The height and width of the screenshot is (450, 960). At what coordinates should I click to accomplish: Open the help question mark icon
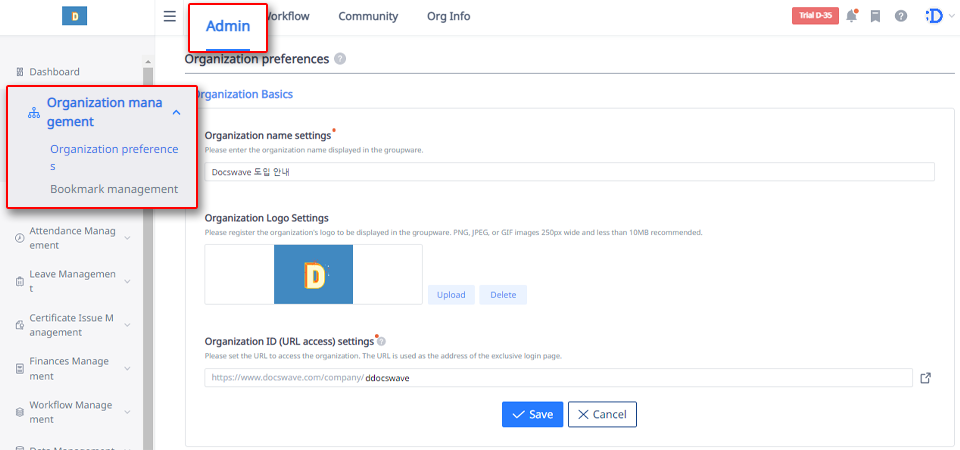point(901,16)
